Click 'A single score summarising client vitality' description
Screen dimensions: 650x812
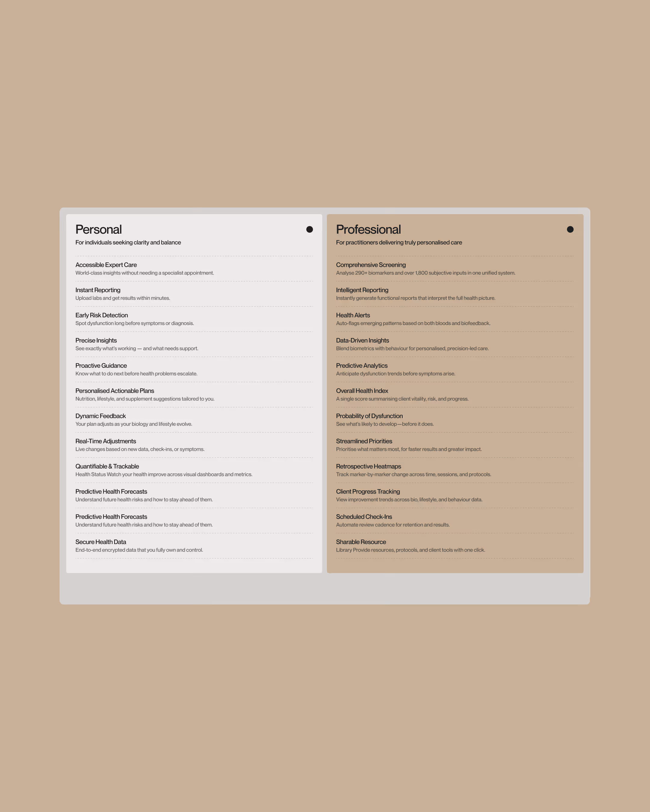tap(402, 399)
